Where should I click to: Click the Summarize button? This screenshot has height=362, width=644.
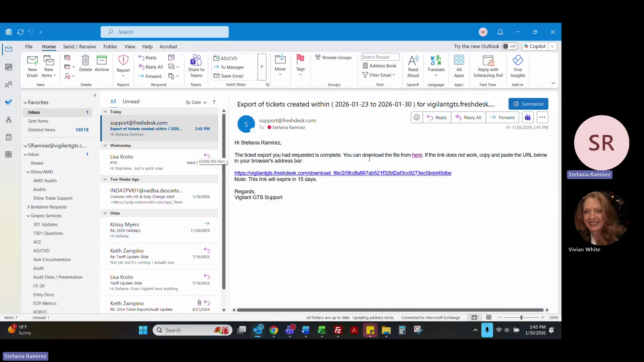point(528,104)
